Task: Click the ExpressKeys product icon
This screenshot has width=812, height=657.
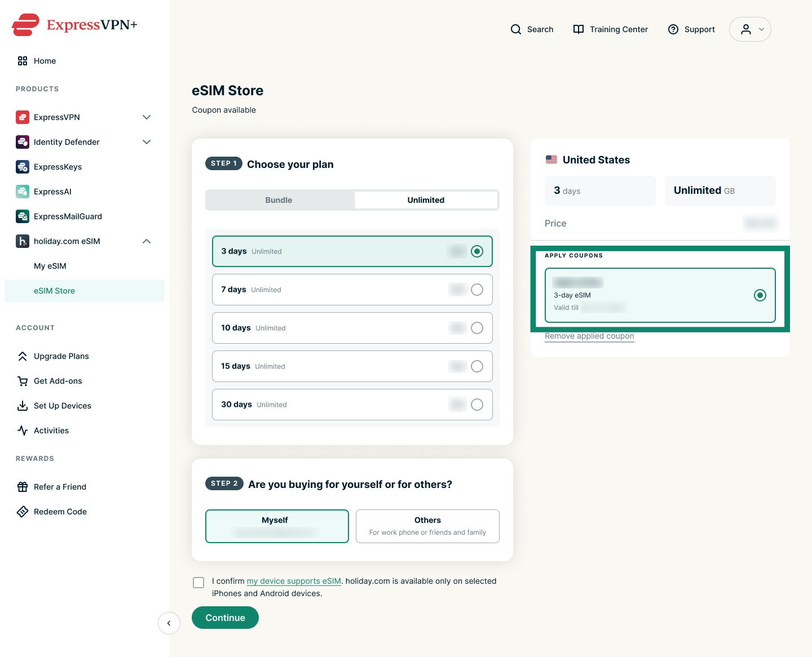Action: point(23,167)
